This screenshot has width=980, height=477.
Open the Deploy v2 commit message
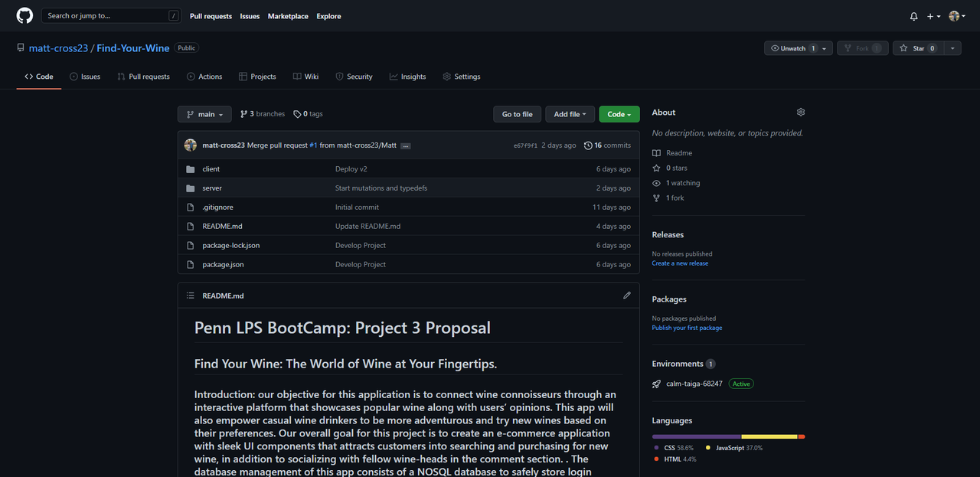coord(351,169)
